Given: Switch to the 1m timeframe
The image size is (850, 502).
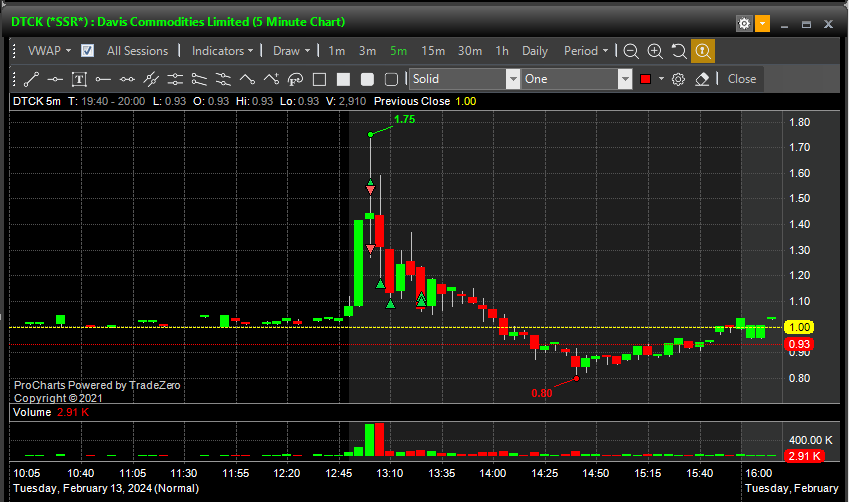Looking at the screenshot, I should click(337, 51).
